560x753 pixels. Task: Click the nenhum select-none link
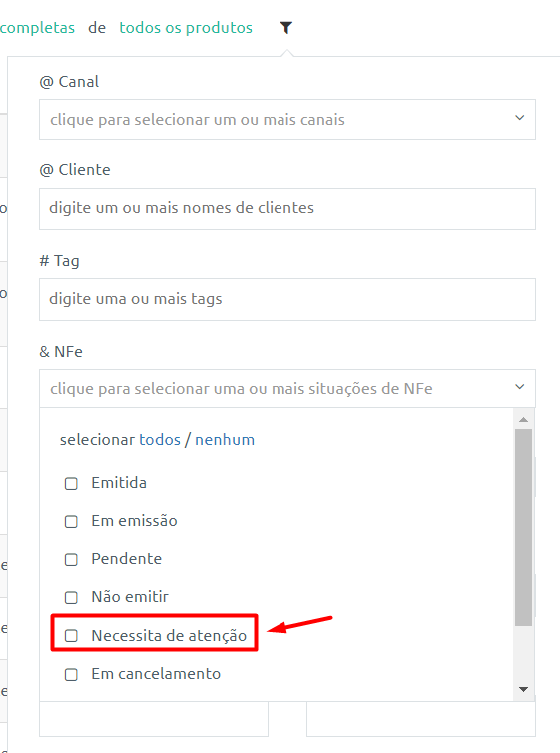pyautogui.click(x=225, y=439)
